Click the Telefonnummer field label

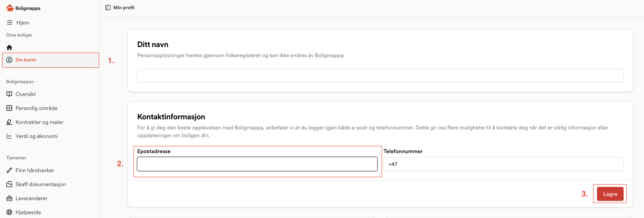(403, 151)
